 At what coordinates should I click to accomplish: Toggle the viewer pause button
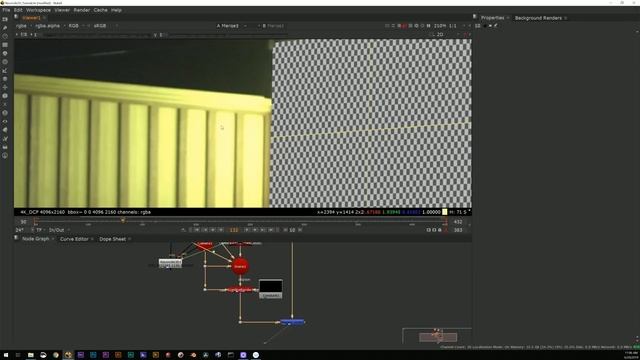(x=428, y=26)
